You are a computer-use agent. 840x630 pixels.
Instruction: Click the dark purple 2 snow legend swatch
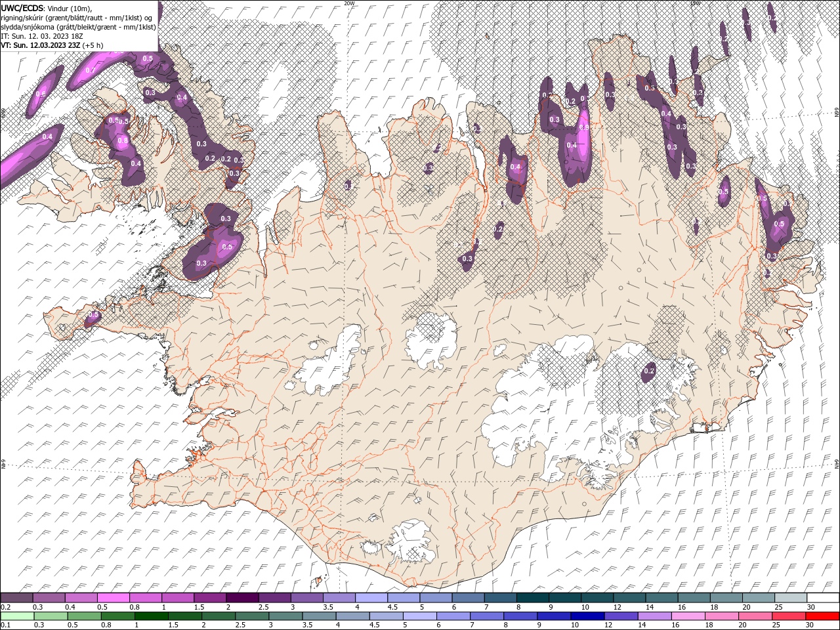(241, 598)
